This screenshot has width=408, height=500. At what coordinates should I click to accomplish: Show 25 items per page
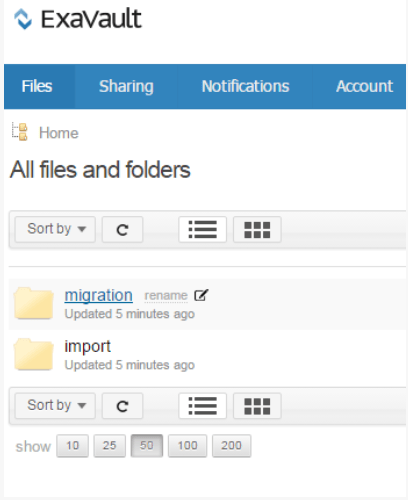(x=109, y=446)
